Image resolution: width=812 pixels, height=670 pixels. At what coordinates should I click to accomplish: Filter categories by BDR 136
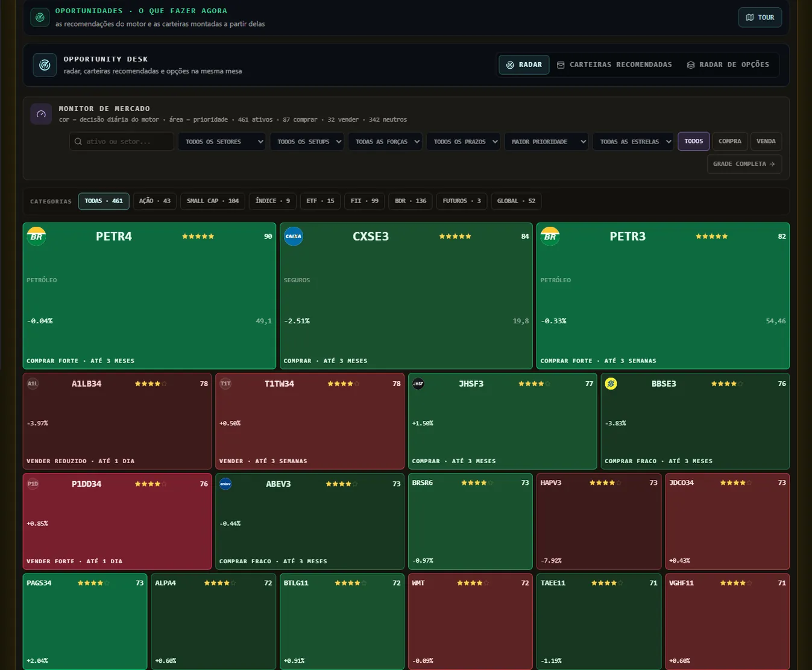coord(411,201)
